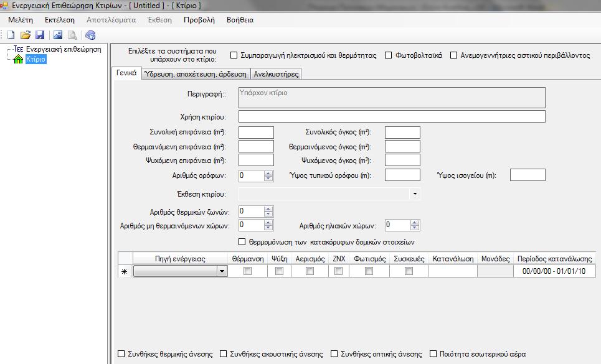
Task: Click the Μονάδες column header
Action: [x=495, y=259]
